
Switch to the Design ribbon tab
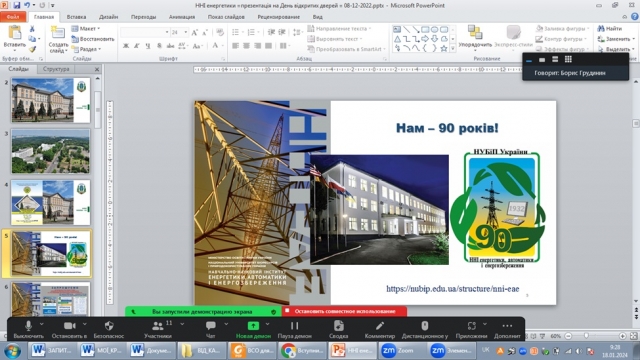click(108, 17)
